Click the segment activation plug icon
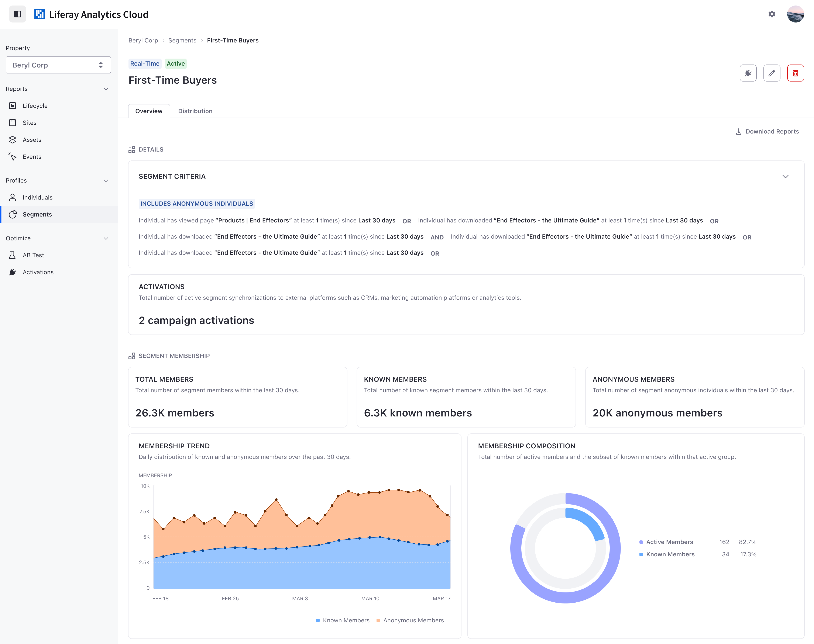814x644 pixels. pyautogui.click(x=748, y=73)
